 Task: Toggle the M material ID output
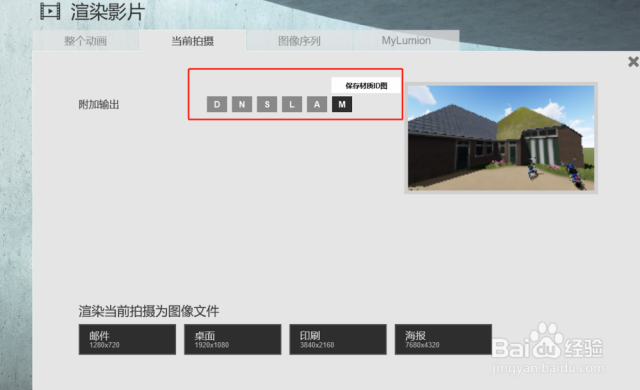342,104
